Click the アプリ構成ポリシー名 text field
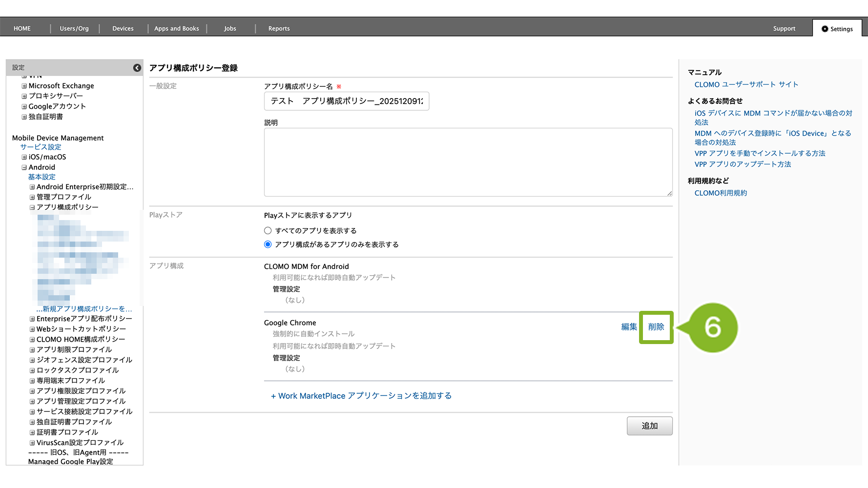Image resolution: width=868 pixels, height=488 pixels. [x=346, y=101]
